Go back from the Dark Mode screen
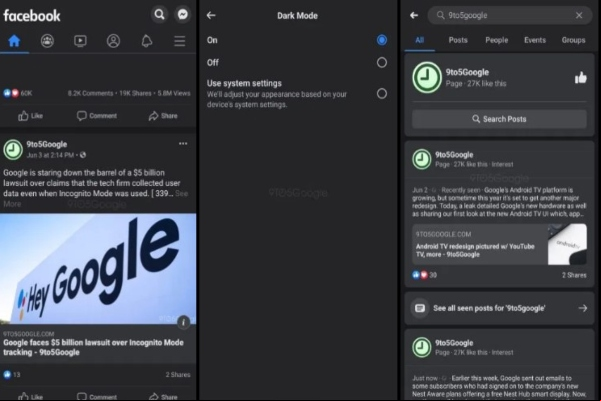This screenshot has height=401, width=601. (211, 15)
